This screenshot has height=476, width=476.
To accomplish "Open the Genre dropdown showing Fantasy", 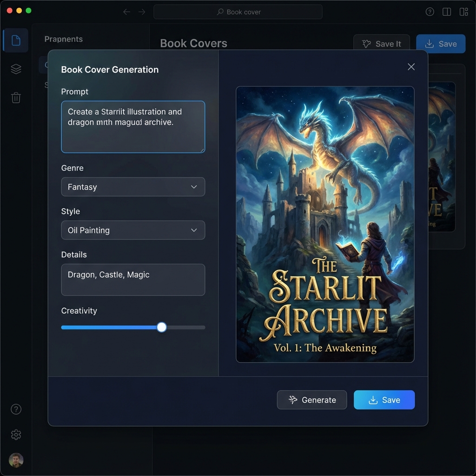I will [132, 187].
